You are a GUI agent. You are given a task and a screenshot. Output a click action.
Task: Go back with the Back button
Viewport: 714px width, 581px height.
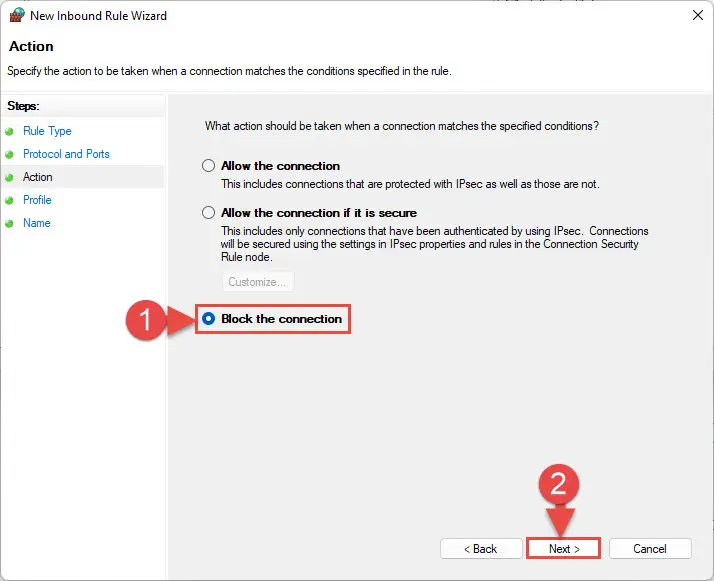481,549
